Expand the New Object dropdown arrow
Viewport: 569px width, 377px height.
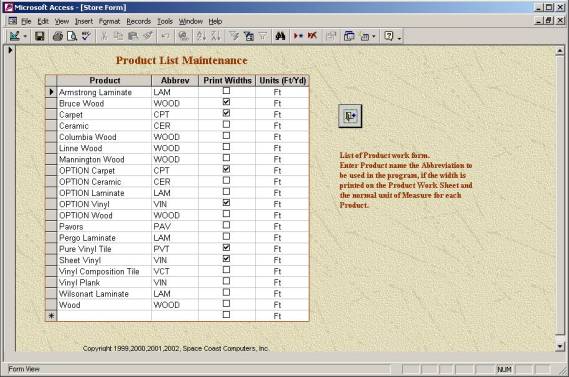point(374,36)
